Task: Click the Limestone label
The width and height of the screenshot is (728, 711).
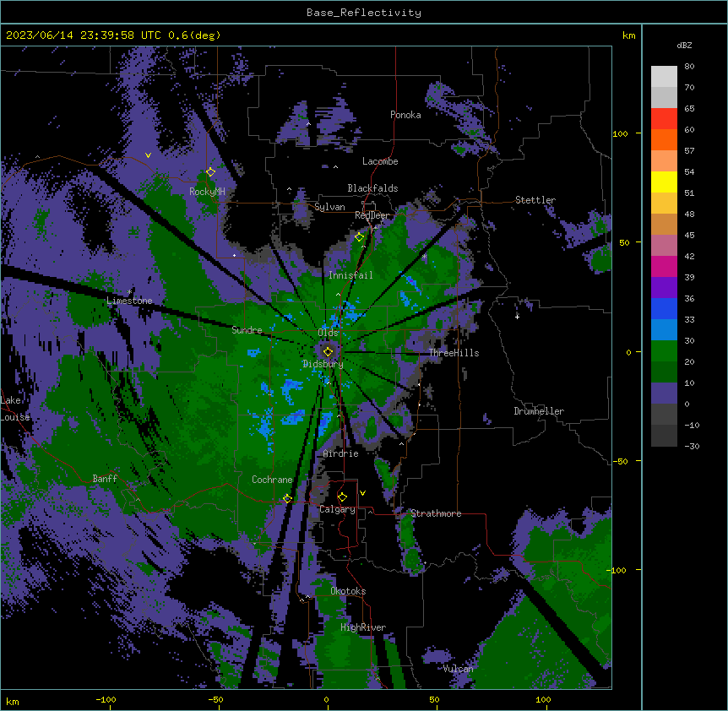Action: 129,301
